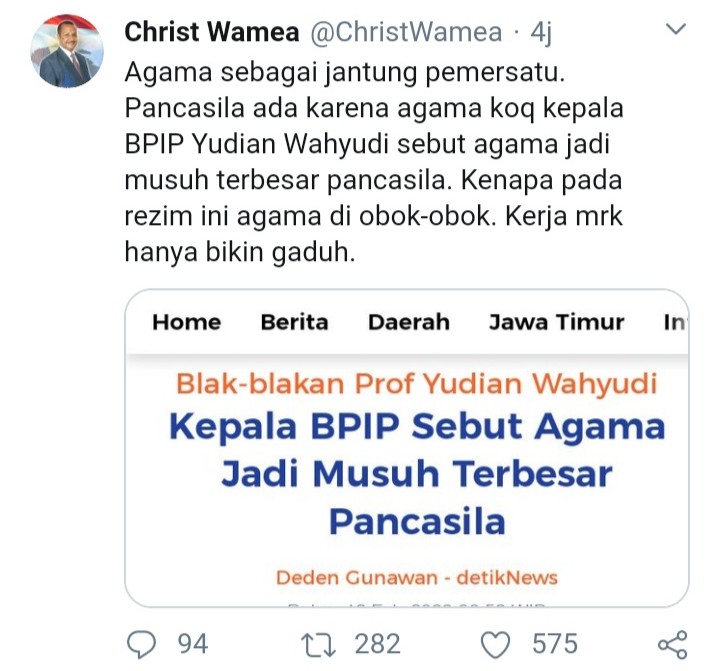Click the Blak-blakan Prof Yudian Wahyudi kicker
The height and width of the screenshot is (671, 720).
pyautogui.click(x=417, y=383)
